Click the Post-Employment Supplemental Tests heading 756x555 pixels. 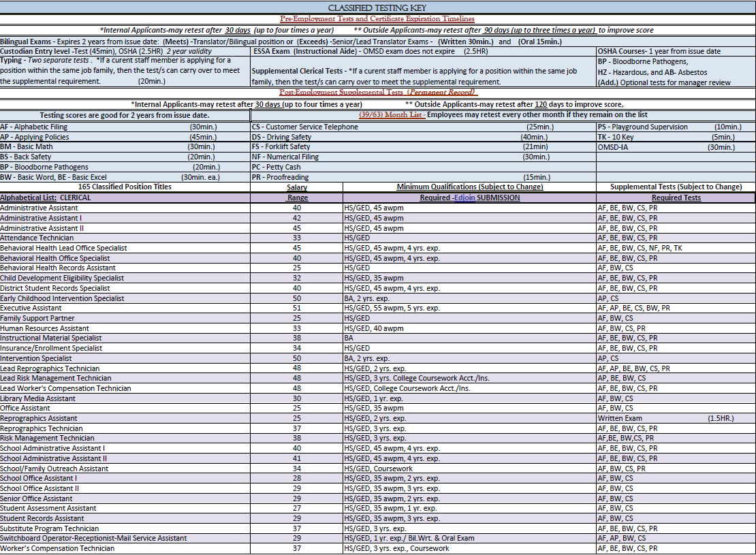[378, 92]
